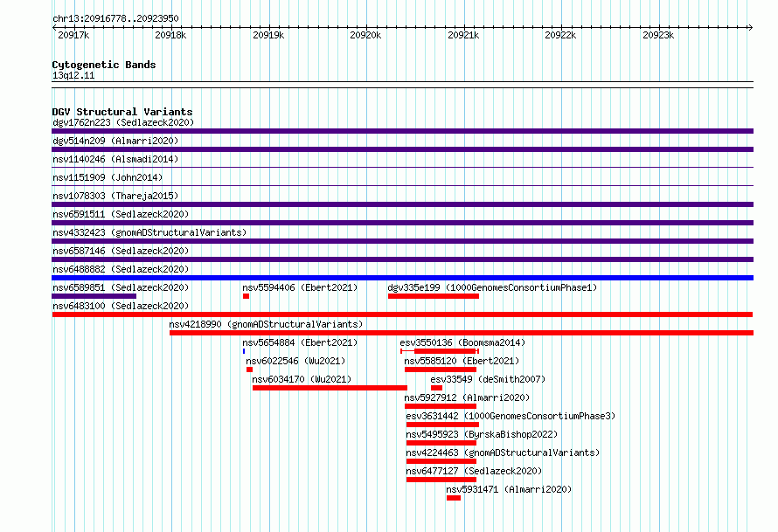Open esv3550136 (Boomsma2014) variant label
The image size is (778, 532).
coord(462,342)
